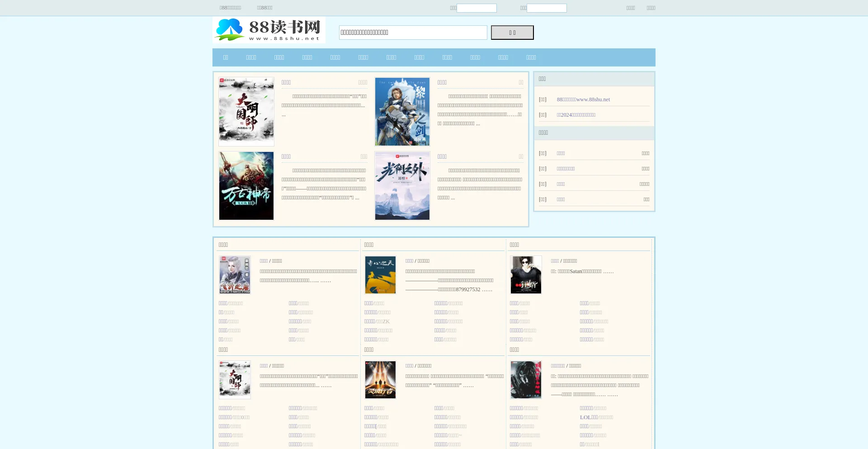Open the 2024 New Year announcement link
Viewport: 868px width, 449px height.
[576, 114]
